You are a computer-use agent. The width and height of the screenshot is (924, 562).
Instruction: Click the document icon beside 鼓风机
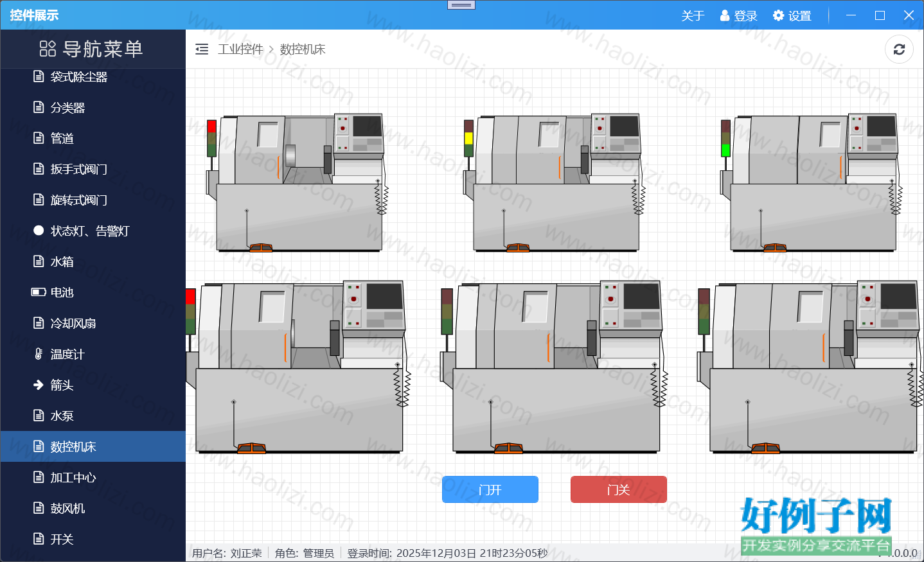coord(39,508)
